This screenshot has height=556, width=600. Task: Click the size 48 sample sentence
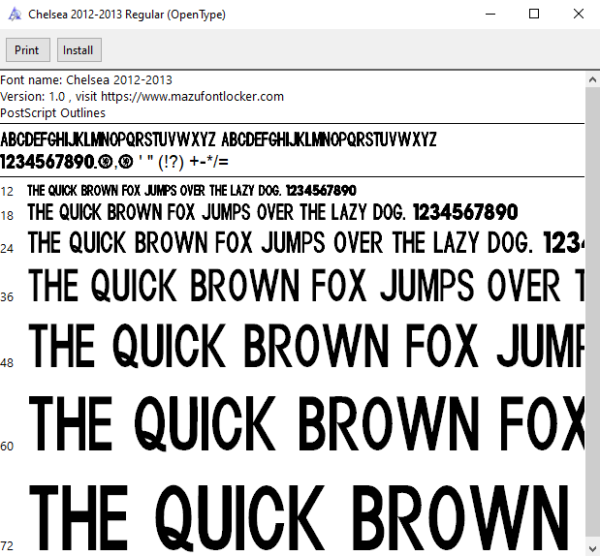[306, 345]
